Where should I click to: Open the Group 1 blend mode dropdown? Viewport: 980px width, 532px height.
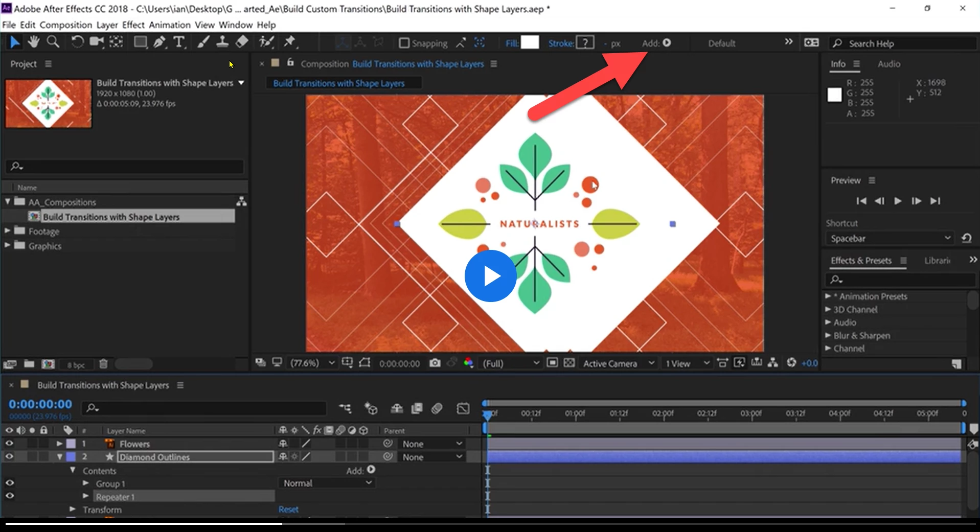click(x=327, y=483)
